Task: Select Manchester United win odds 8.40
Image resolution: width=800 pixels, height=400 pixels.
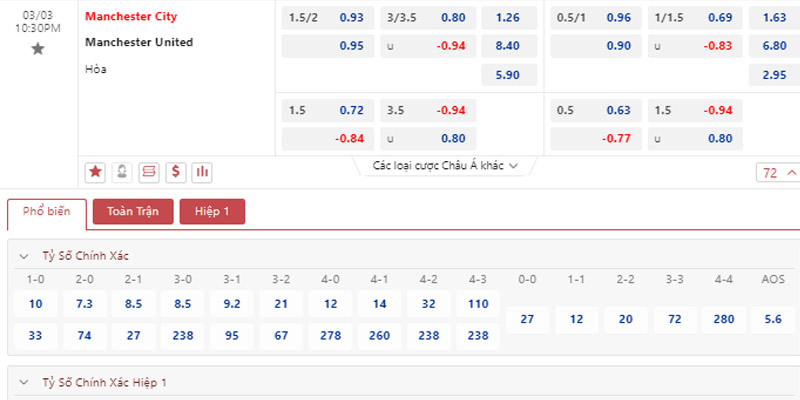Action: (509, 46)
